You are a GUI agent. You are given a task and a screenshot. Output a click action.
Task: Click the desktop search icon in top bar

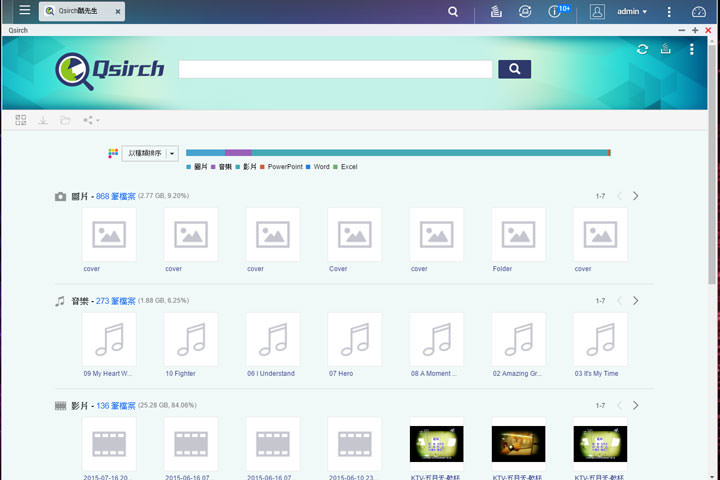[453, 12]
